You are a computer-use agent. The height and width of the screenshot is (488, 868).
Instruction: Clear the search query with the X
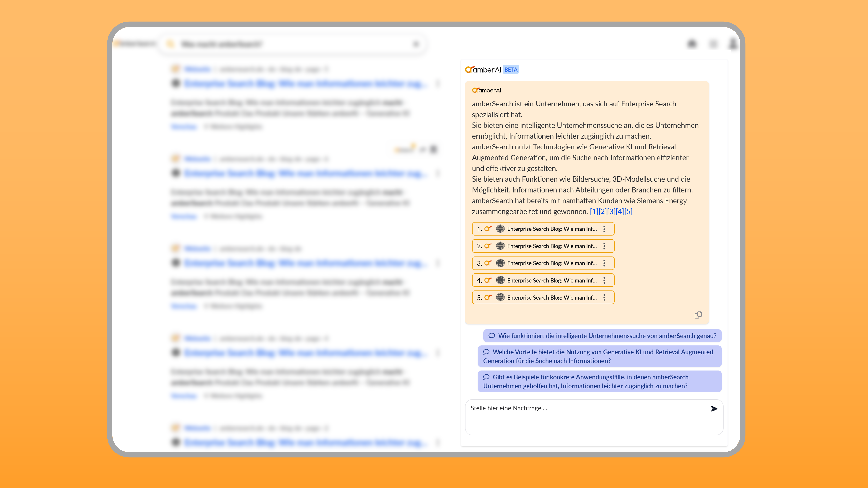coord(416,44)
